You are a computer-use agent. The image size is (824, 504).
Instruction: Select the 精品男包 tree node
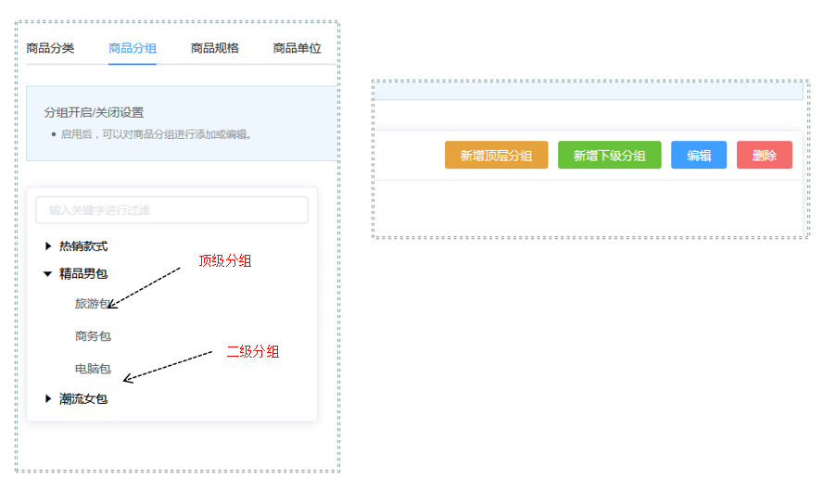83,274
